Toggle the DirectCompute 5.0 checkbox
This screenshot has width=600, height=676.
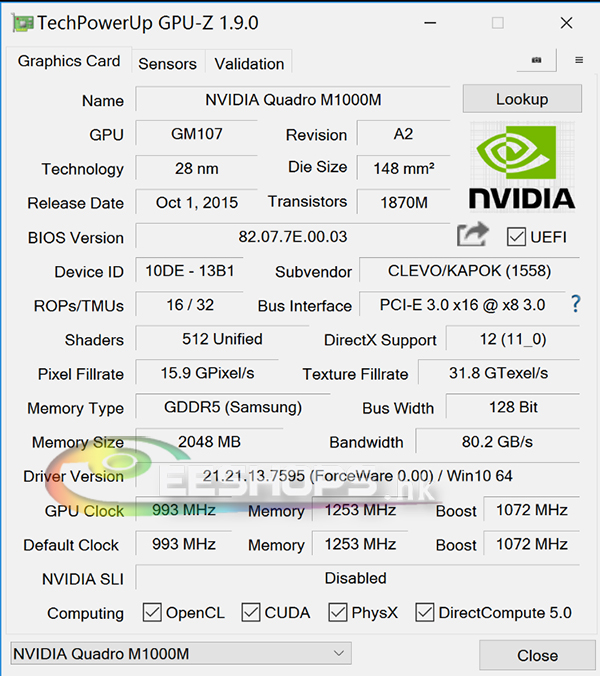[x=425, y=613]
